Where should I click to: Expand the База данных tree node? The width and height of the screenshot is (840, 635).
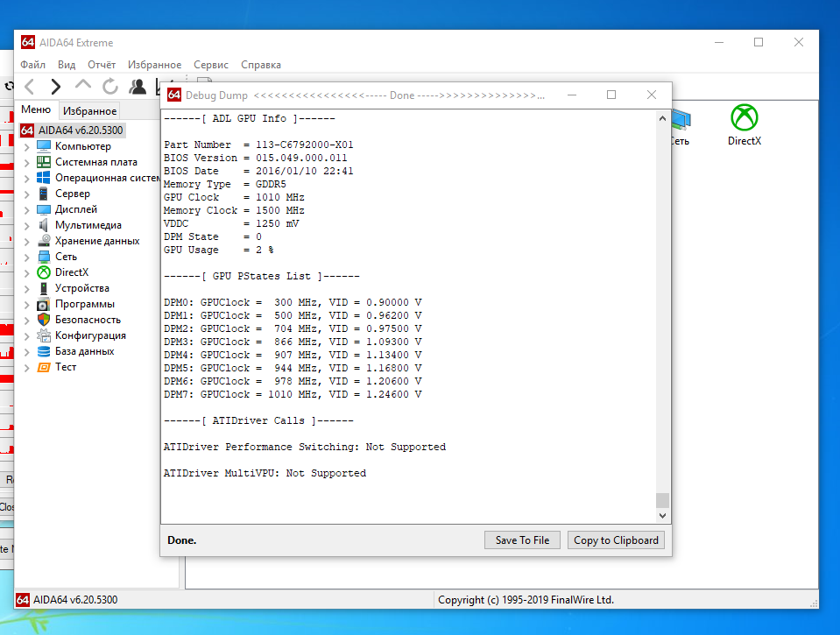[x=27, y=352]
